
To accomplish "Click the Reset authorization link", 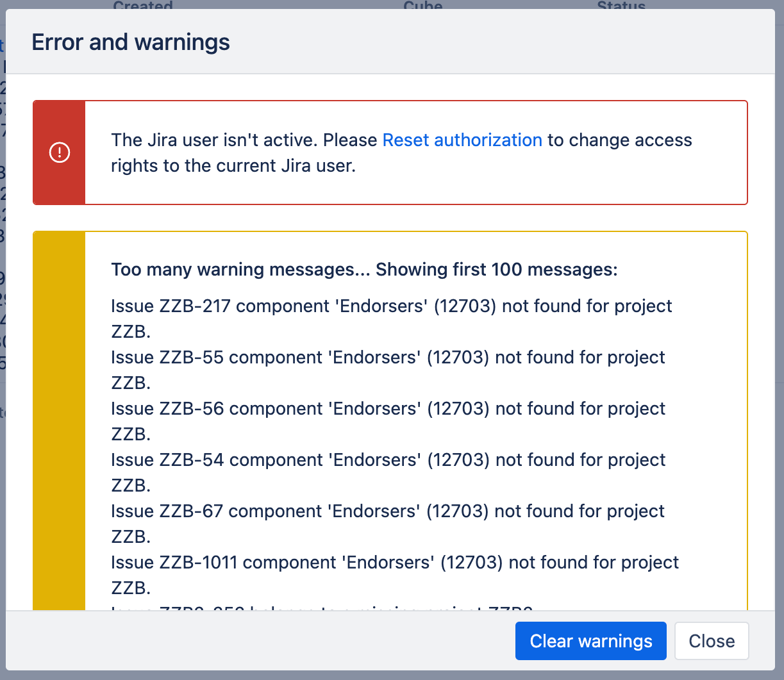I will tap(462, 140).
